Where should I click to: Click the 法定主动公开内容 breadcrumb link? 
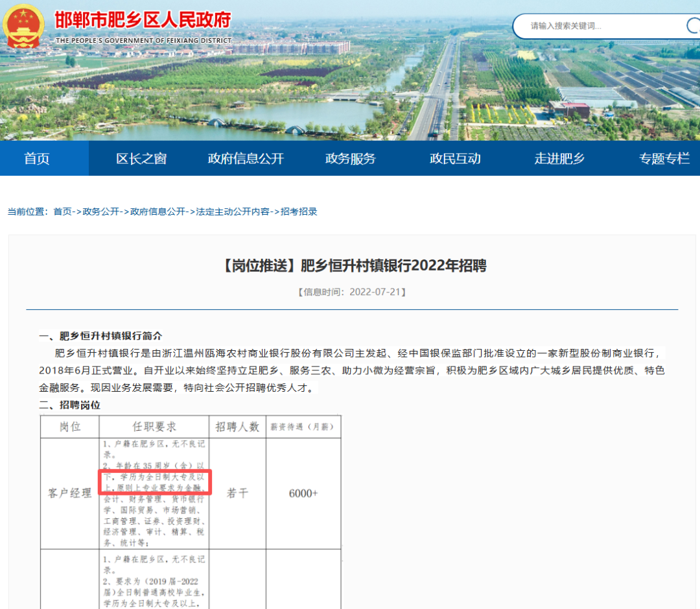click(x=233, y=212)
